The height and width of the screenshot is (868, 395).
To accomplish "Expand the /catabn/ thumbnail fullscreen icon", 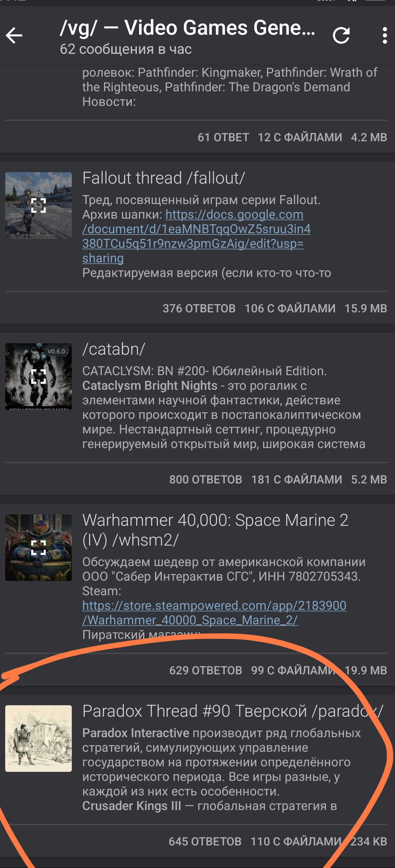I will pyautogui.click(x=38, y=377).
